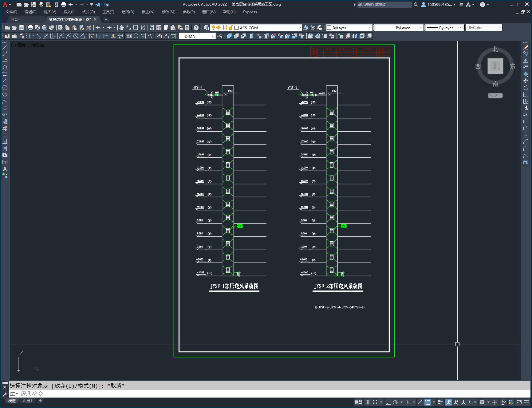Click the 模型 button in status bar
The height and width of the screenshot is (408, 532).
pos(358,402)
